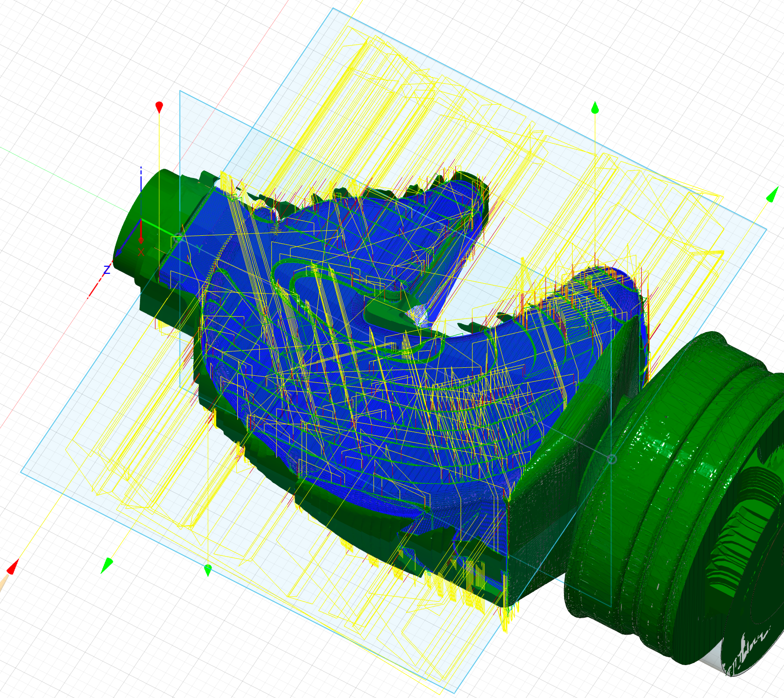Select the red arrow handle at bottom-left

pos(13,566)
